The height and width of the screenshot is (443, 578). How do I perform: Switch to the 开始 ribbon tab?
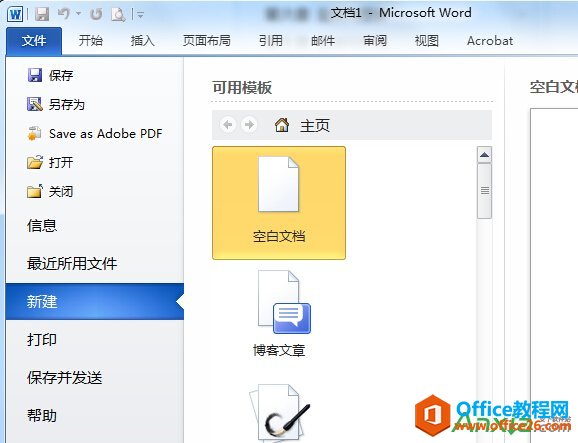tap(91, 41)
